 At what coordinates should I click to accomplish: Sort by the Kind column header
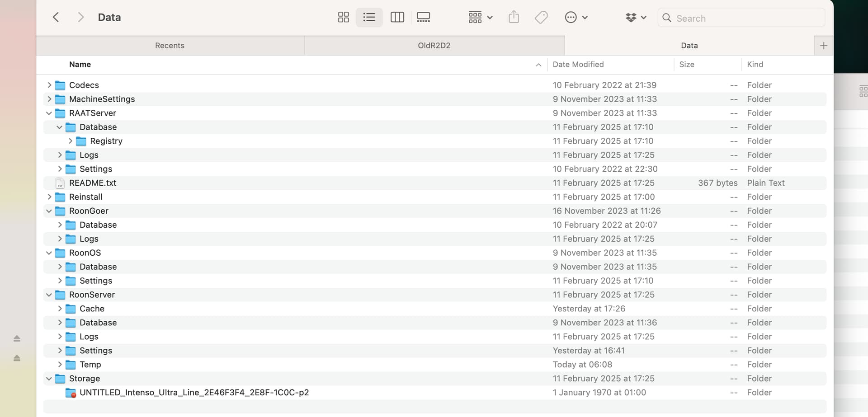point(755,64)
